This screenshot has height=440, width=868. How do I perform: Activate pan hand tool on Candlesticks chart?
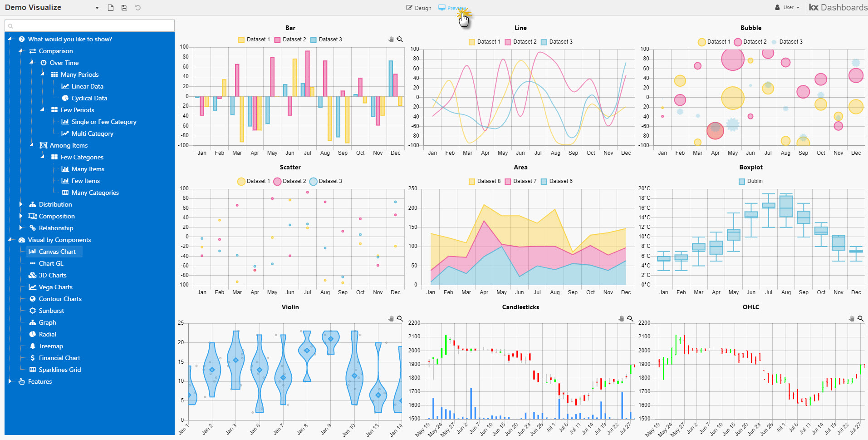[621, 319]
